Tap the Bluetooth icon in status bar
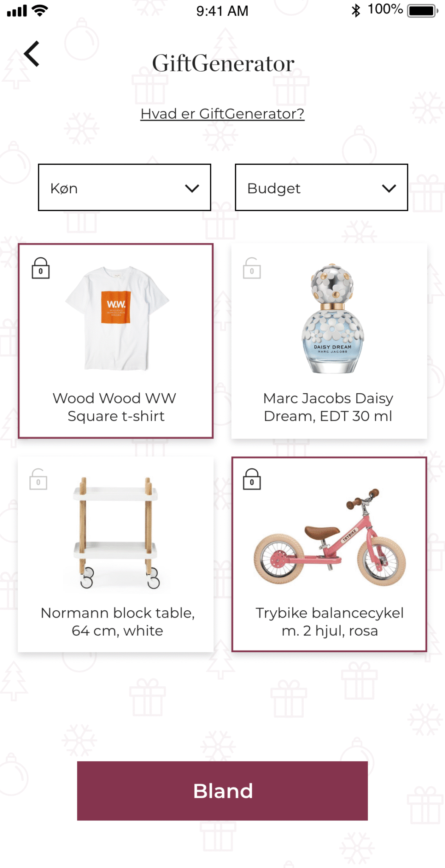Screen dimensions: 445x868 pos(355,11)
